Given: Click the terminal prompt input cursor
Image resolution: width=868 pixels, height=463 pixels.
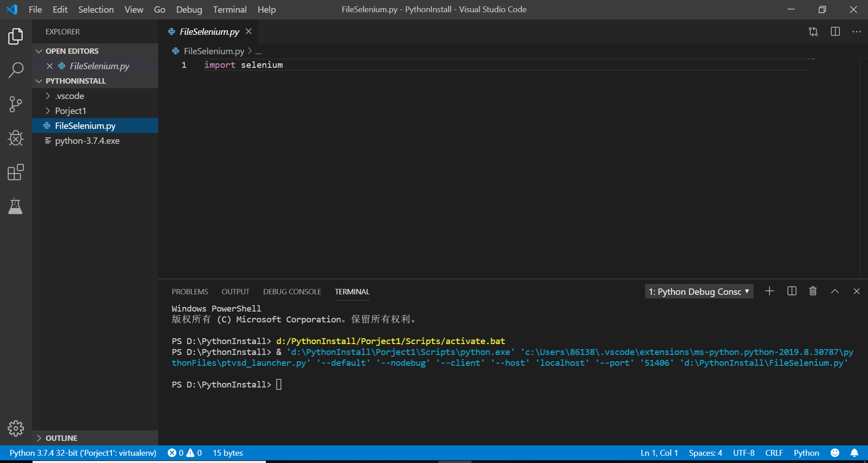Looking at the screenshot, I should click(x=279, y=384).
